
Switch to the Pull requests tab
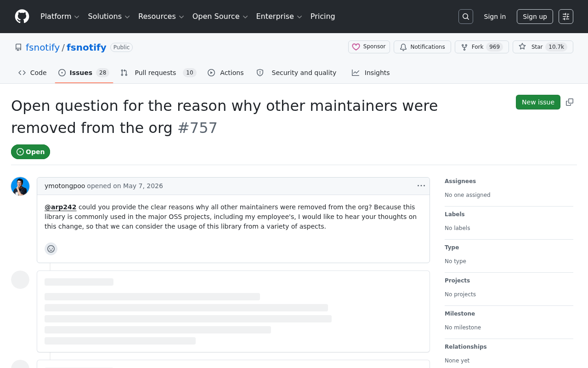click(x=158, y=73)
